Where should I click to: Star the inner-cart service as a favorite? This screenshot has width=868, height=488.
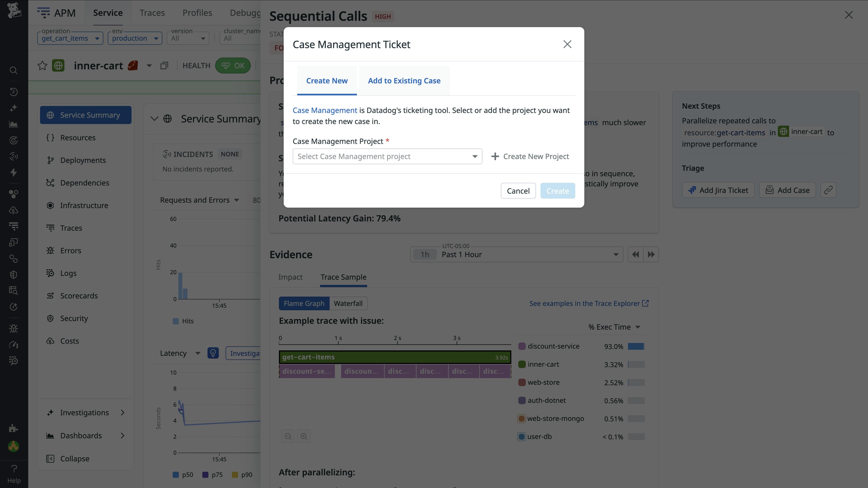point(42,65)
